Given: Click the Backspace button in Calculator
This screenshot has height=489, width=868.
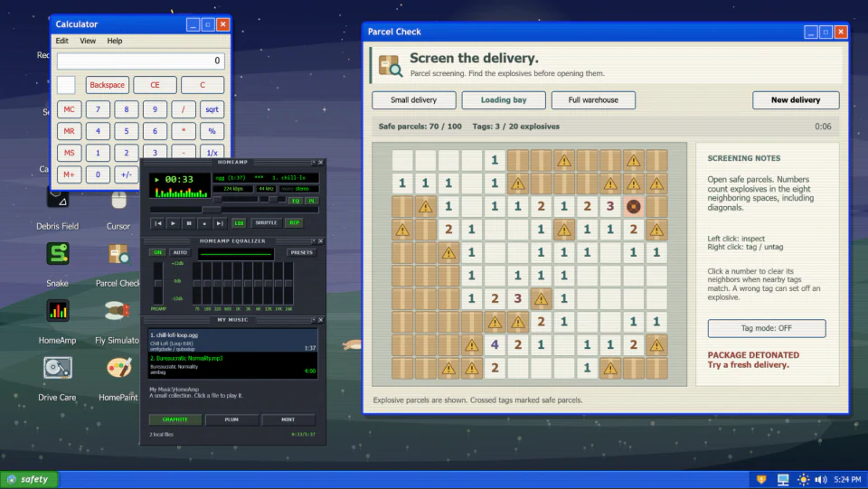Looking at the screenshot, I should coord(108,85).
